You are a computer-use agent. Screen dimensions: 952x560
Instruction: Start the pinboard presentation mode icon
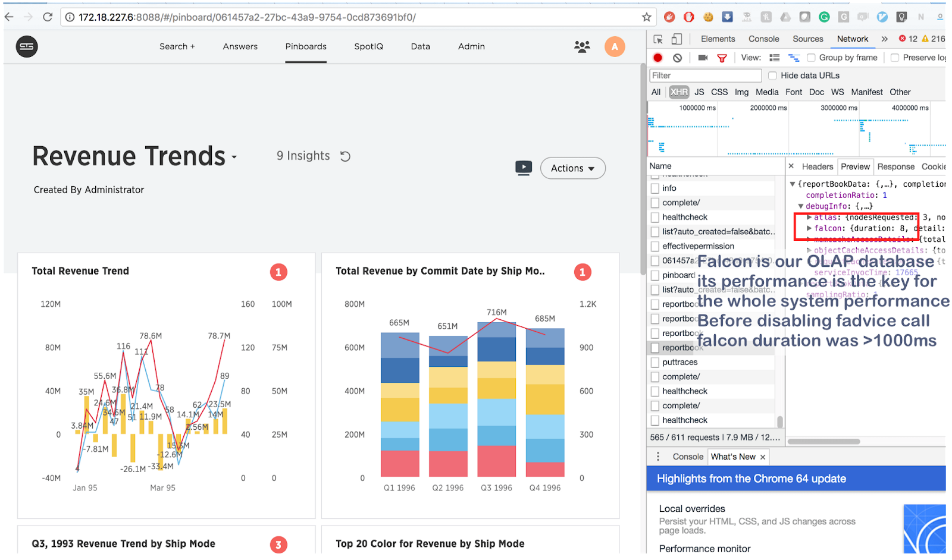click(x=524, y=168)
